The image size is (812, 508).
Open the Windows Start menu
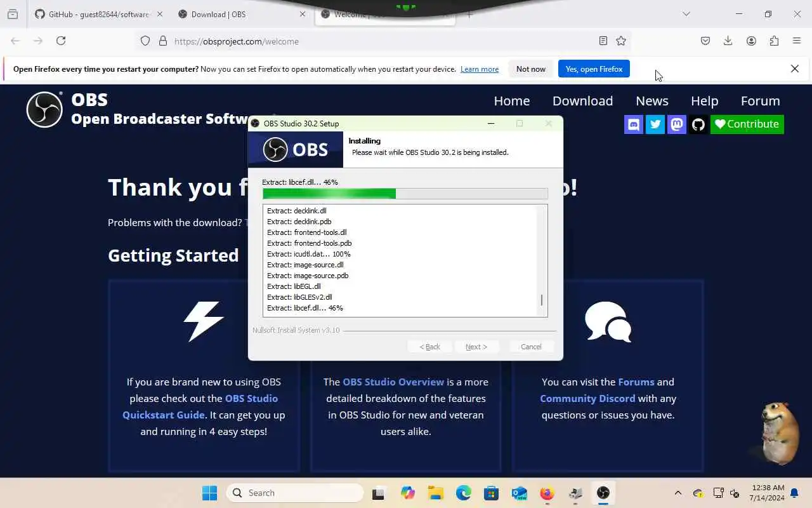pos(209,493)
